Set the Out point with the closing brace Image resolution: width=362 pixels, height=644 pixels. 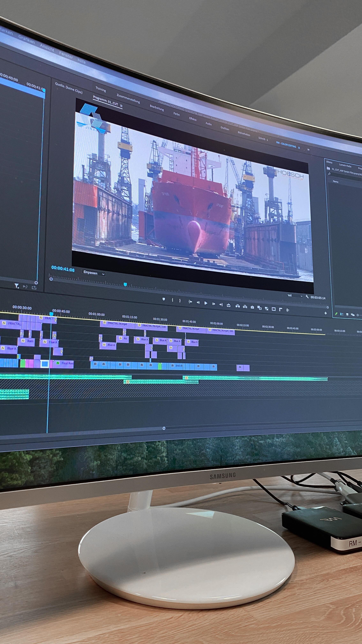coord(180,300)
